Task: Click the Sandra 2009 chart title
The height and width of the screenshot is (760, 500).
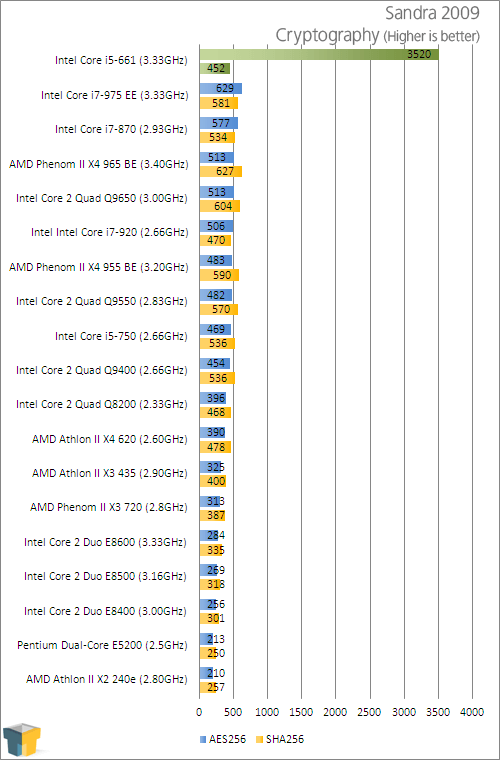Action: [x=432, y=14]
